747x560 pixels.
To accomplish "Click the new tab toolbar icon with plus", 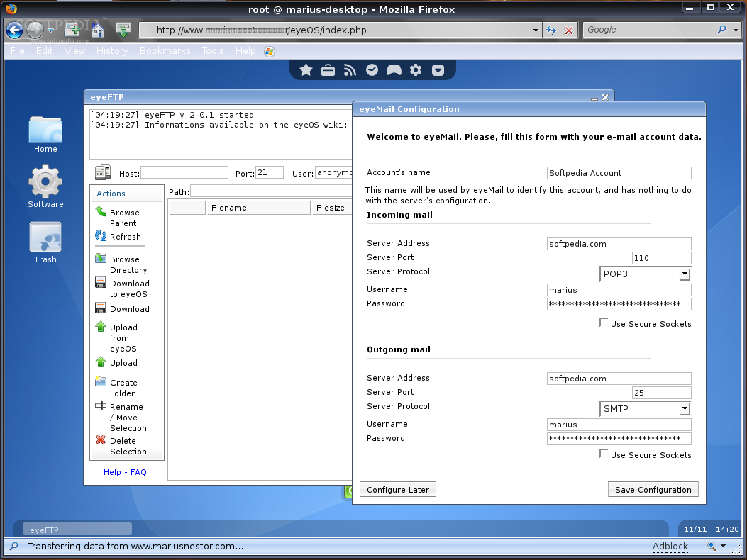I will click(72, 30).
